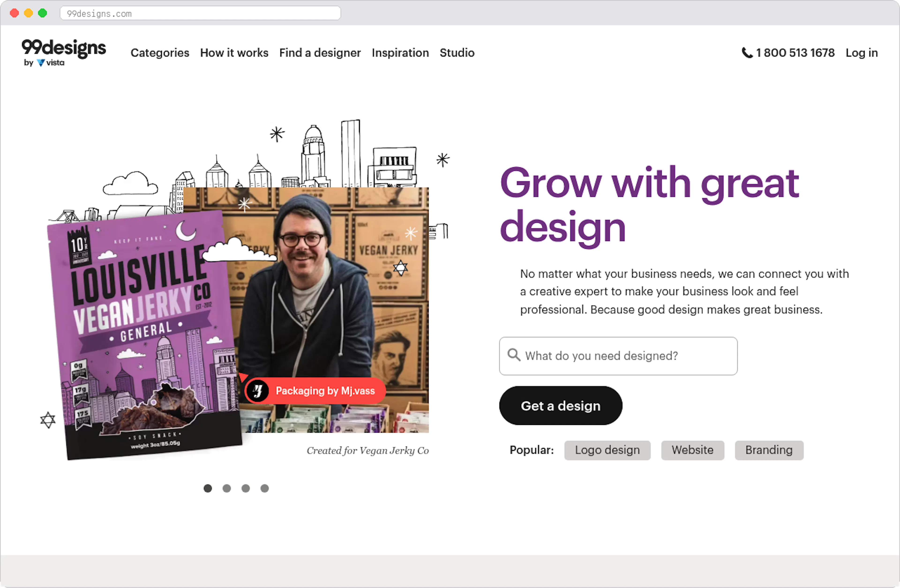Click the What do you need designed field
Image resolution: width=900 pixels, height=588 pixels.
[618, 356]
